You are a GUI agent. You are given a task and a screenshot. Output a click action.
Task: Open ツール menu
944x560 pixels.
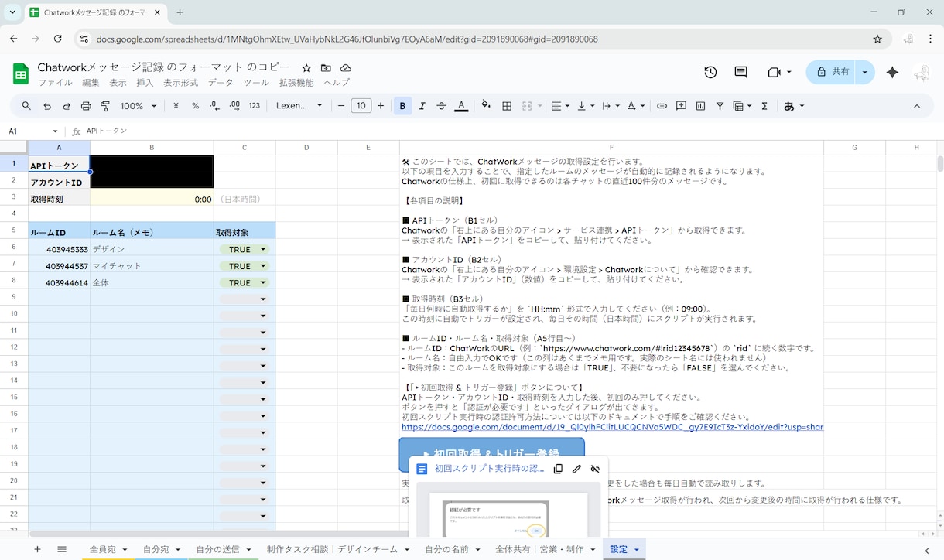point(256,83)
